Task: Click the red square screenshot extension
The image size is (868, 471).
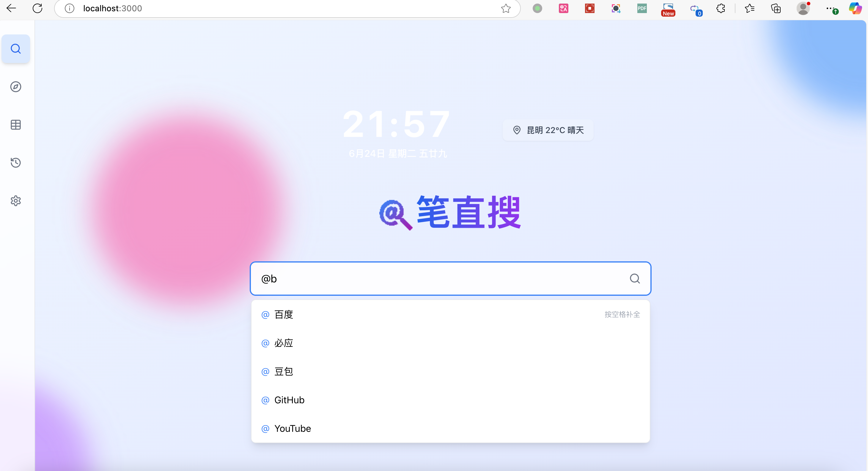Action: [590, 8]
